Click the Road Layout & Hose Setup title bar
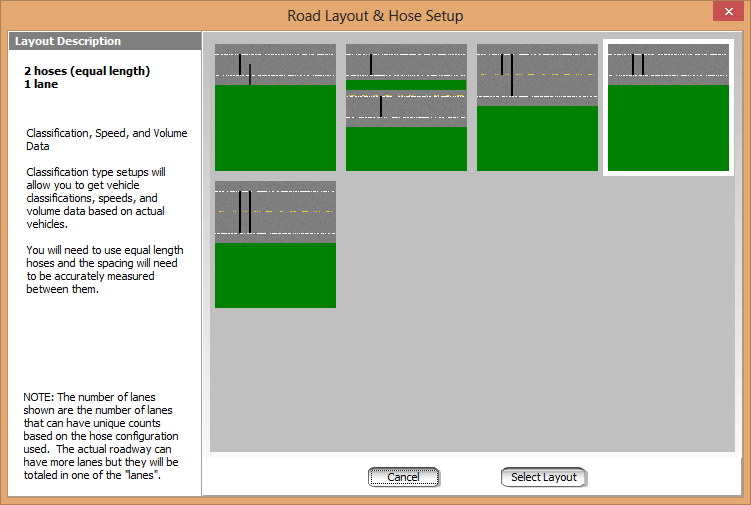 (375, 16)
